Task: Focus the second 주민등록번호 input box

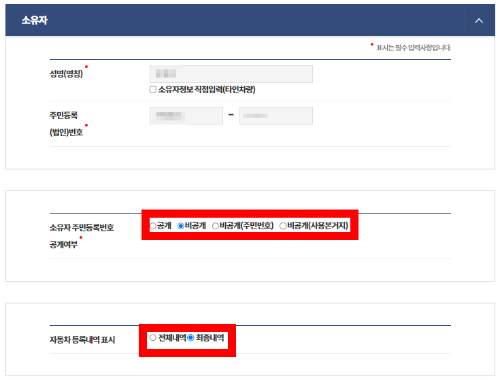Action: [x=276, y=116]
